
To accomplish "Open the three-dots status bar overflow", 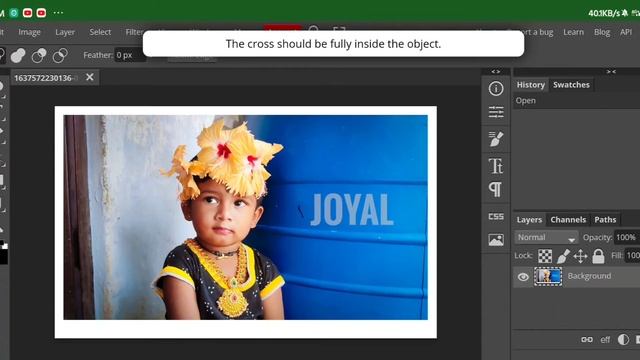I will (x=58, y=13).
